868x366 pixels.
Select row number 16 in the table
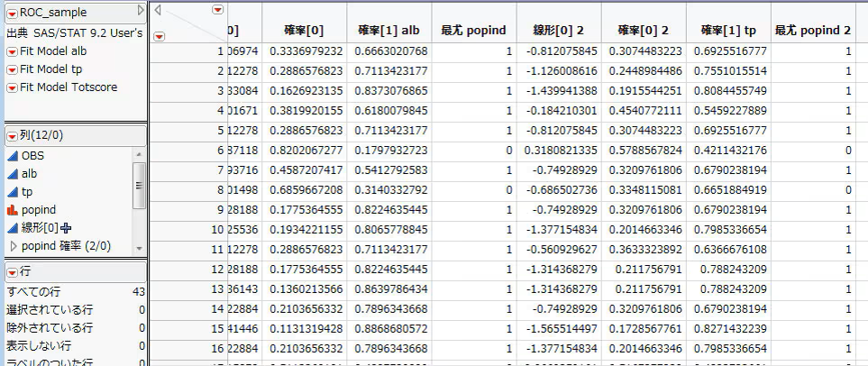pos(188,349)
